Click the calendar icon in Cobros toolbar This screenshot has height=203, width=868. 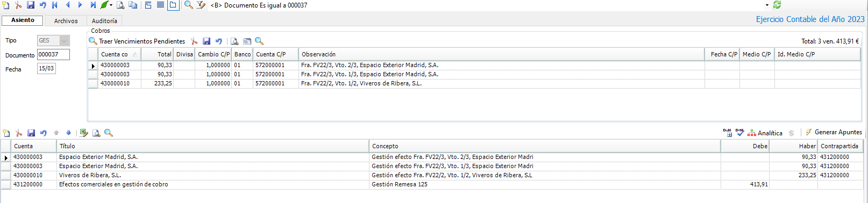[x=247, y=41]
